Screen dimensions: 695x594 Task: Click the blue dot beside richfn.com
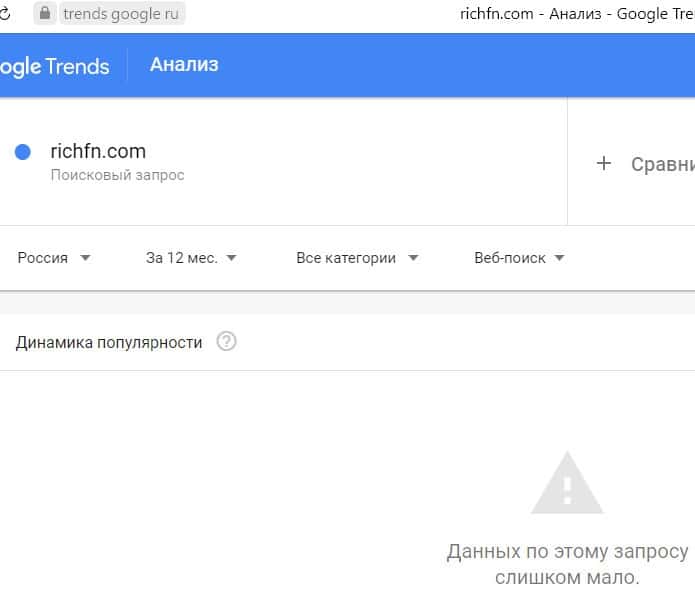pyautogui.click(x=23, y=152)
